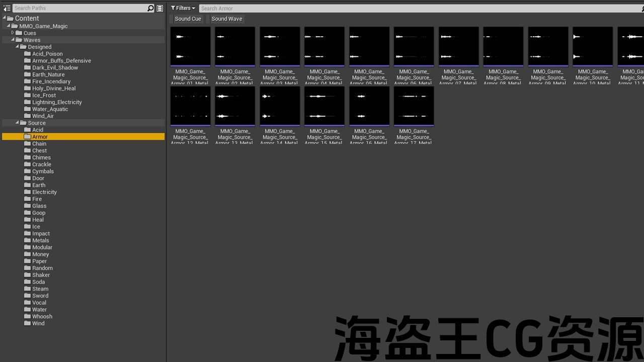Select the Electricity folder in tree

pos(44,192)
